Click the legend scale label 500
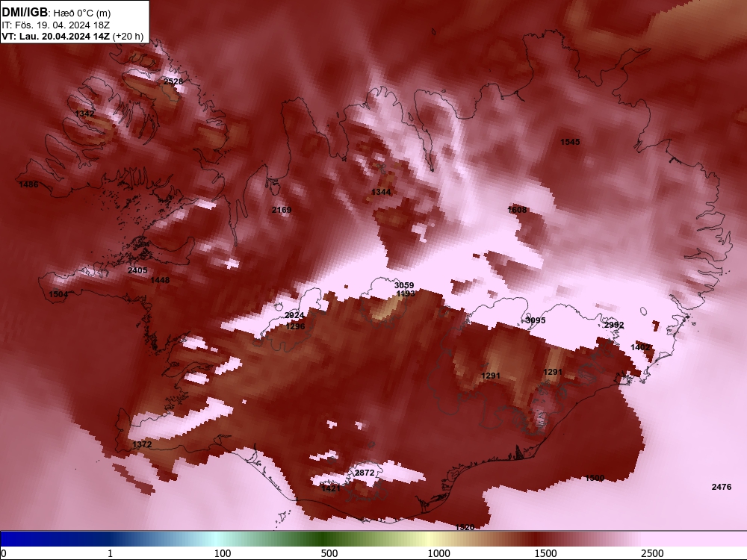The height and width of the screenshot is (560, 747). pos(329,553)
